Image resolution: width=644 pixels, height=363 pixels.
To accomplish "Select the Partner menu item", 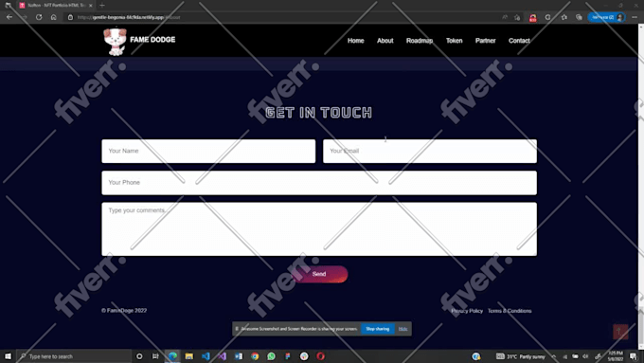I will [486, 41].
